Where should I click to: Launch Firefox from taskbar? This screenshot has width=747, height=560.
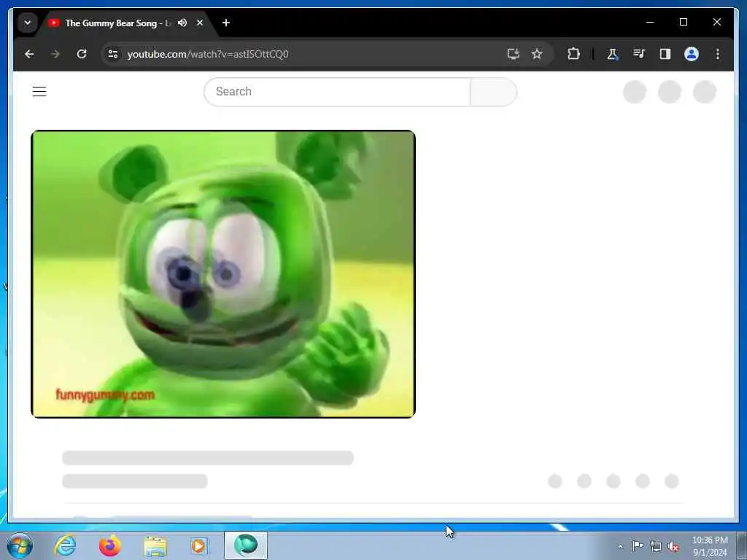point(109,545)
